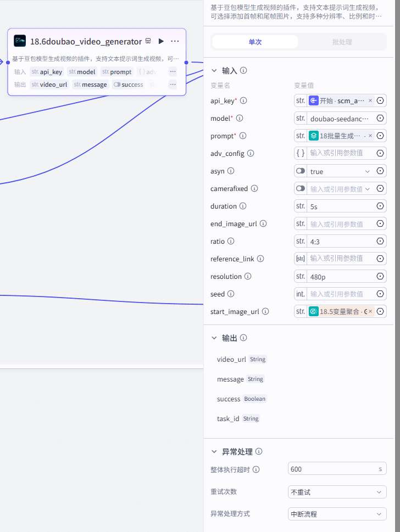This screenshot has width=400, height=532.
Task: Run the doubao_video_generator node with play icon
Action: [161, 41]
